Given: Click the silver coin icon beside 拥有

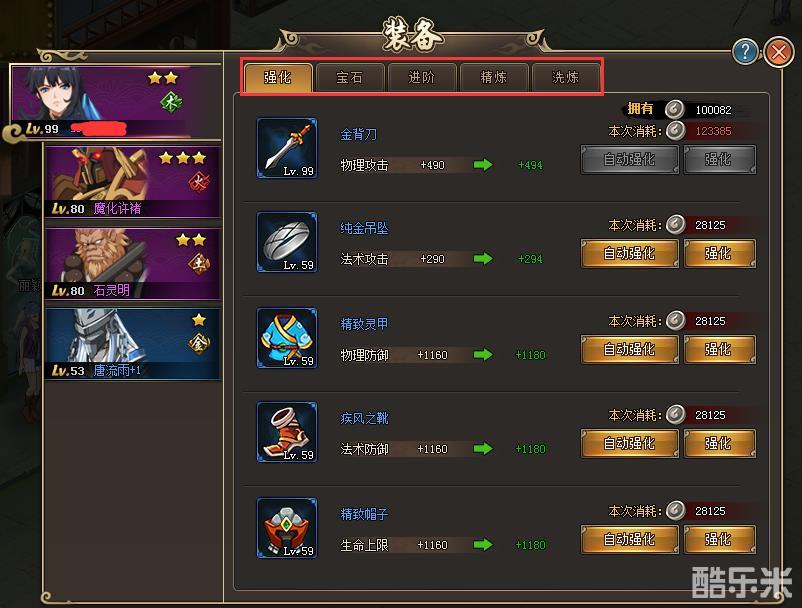Looking at the screenshot, I should tap(675, 109).
